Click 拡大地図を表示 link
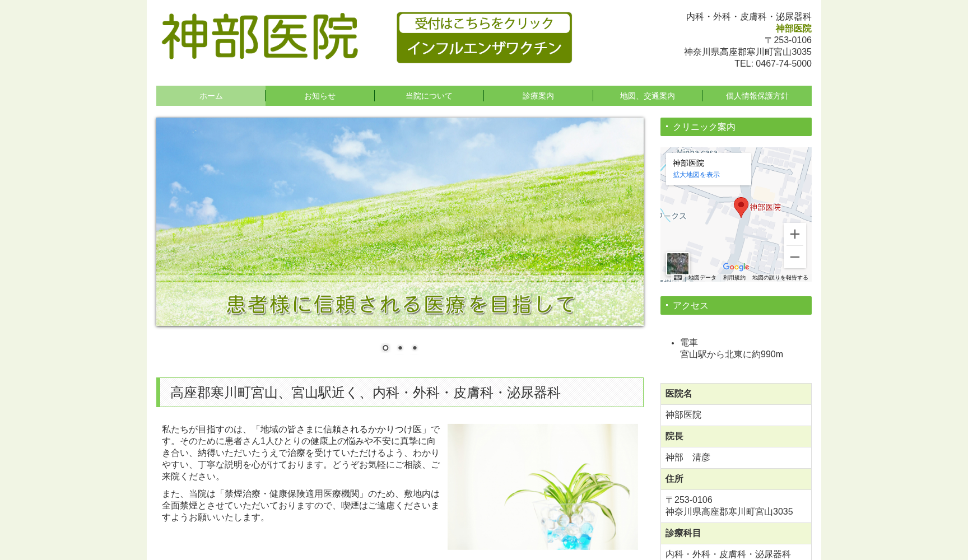The image size is (968, 560). pos(696,175)
